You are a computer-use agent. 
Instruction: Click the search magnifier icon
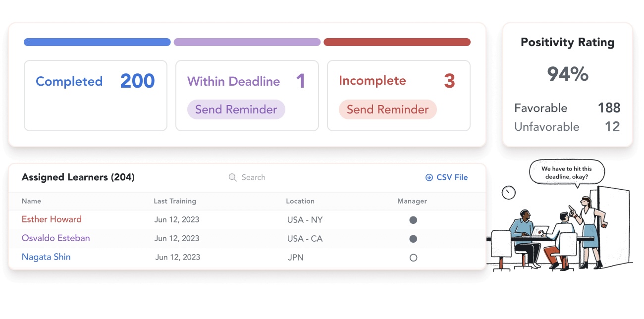(232, 177)
